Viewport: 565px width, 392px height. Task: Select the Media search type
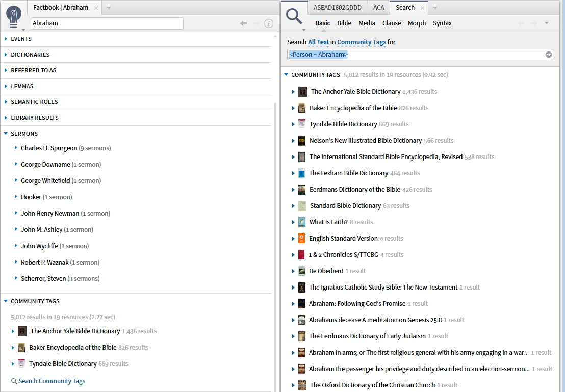pos(367,23)
